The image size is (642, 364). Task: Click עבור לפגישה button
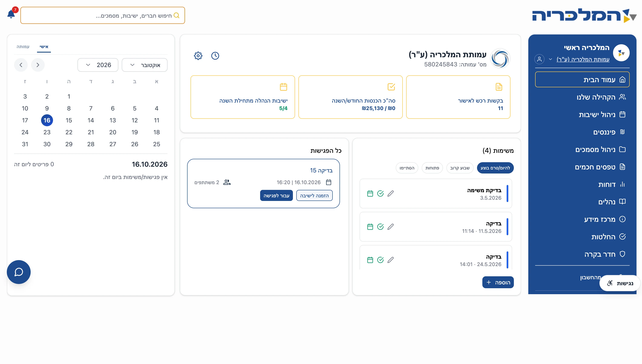coord(276,195)
